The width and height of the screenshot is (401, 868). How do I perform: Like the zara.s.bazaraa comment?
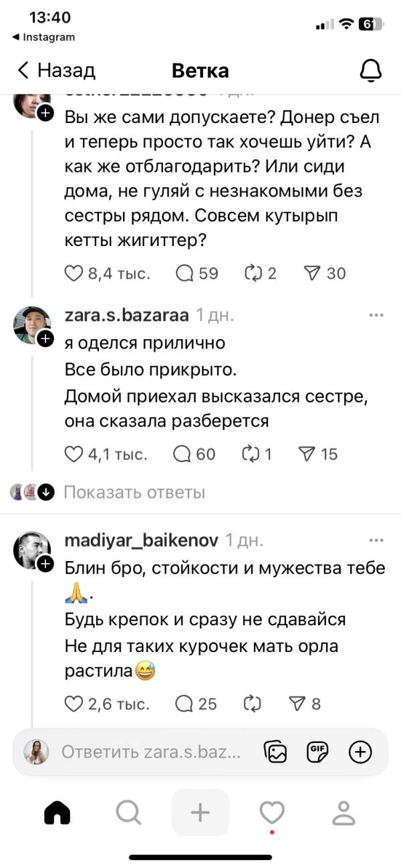[73, 455]
